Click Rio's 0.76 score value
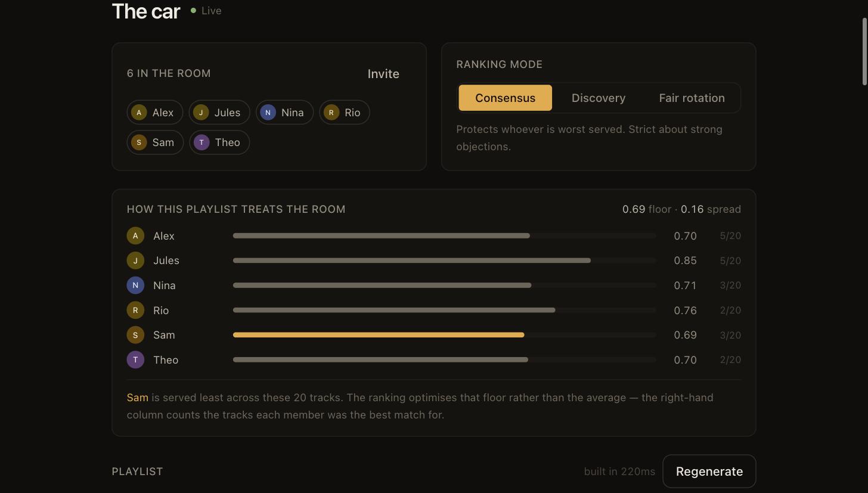Viewport: 868px width, 493px height. (x=685, y=311)
